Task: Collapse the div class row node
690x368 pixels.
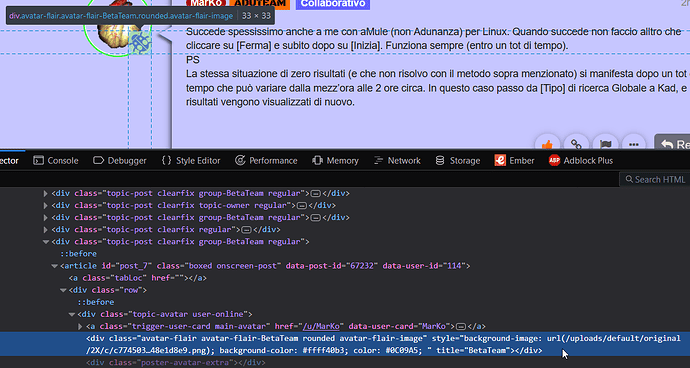Action: [63, 290]
